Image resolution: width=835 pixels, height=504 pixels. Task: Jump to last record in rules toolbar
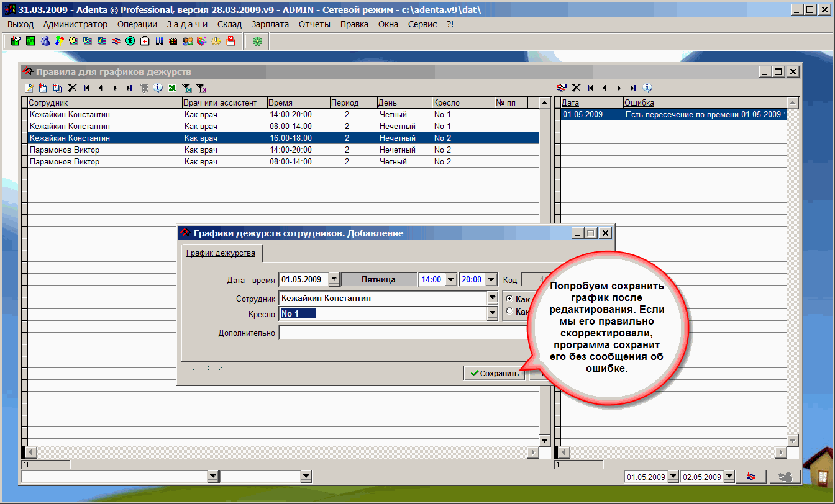click(x=129, y=88)
